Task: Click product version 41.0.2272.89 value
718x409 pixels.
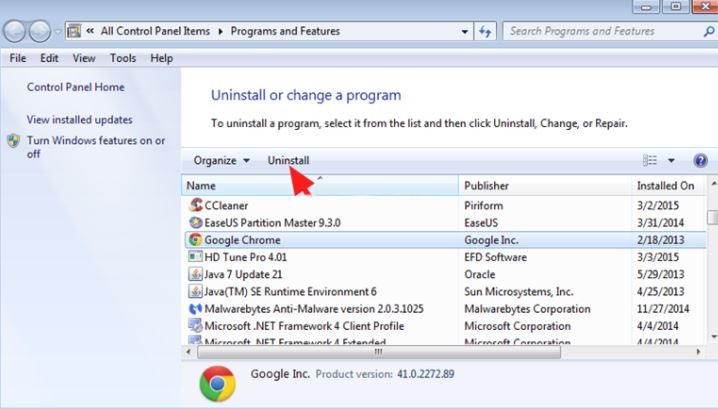Action: (425, 374)
